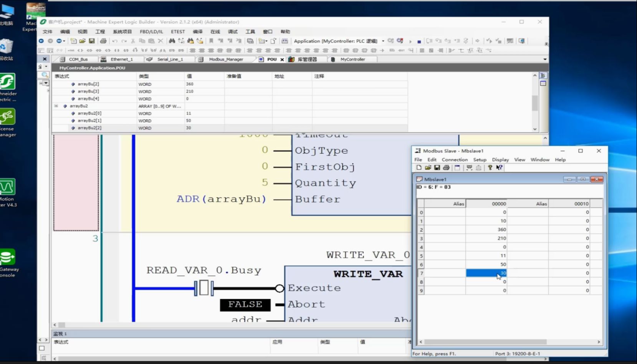Open the 文件 menu
637x364 pixels.
pyautogui.click(x=47, y=31)
